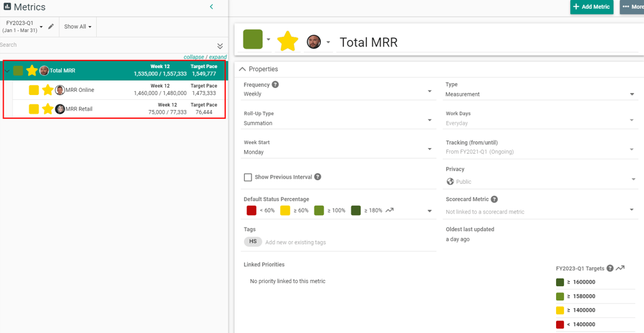This screenshot has width=644, height=333.
Task: Click the double-chevron icon in search bar
Action: tap(220, 46)
